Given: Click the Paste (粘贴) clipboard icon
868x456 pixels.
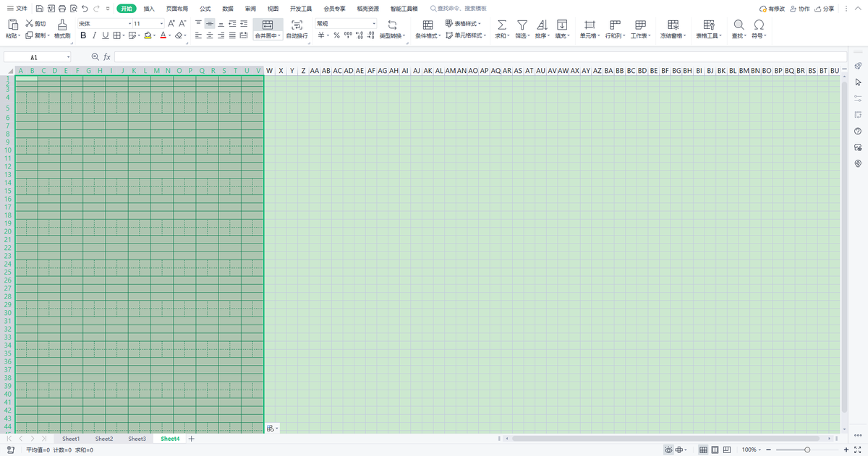Looking at the screenshot, I should [x=12, y=25].
